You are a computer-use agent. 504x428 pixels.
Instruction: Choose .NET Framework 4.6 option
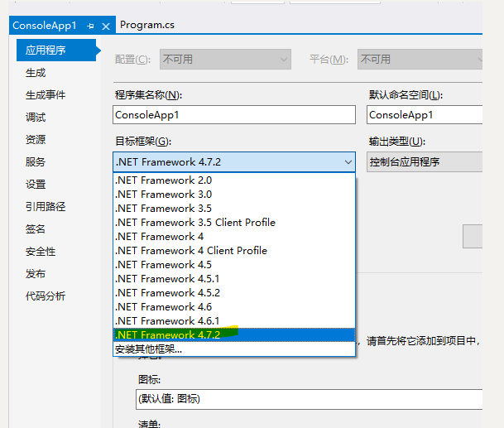tap(234, 307)
